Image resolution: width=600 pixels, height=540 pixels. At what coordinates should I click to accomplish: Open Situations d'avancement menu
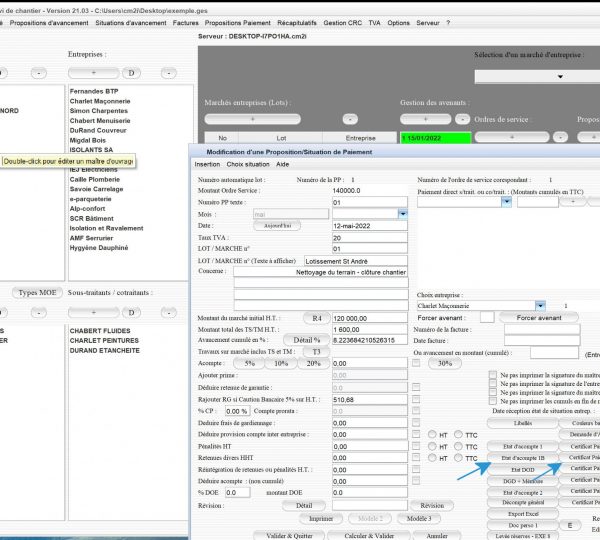pyautogui.click(x=131, y=23)
